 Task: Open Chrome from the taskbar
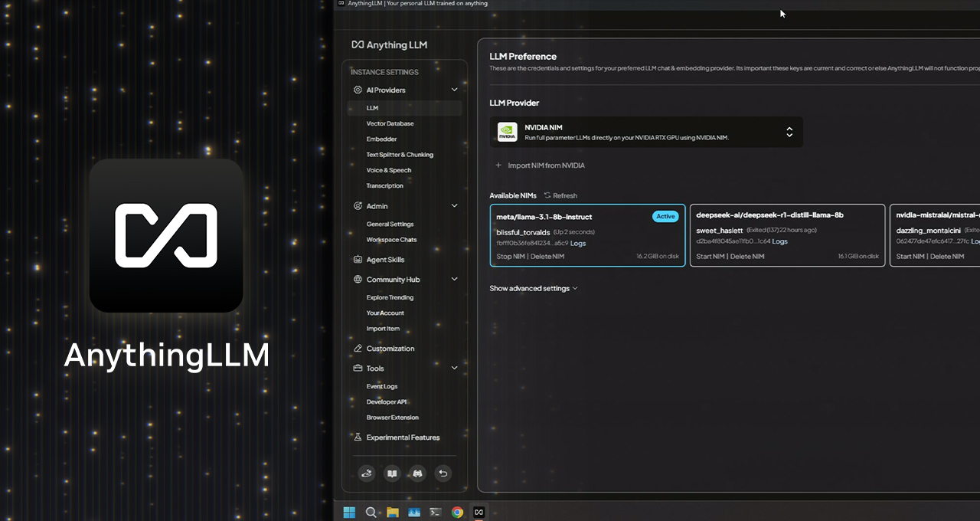tap(457, 512)
